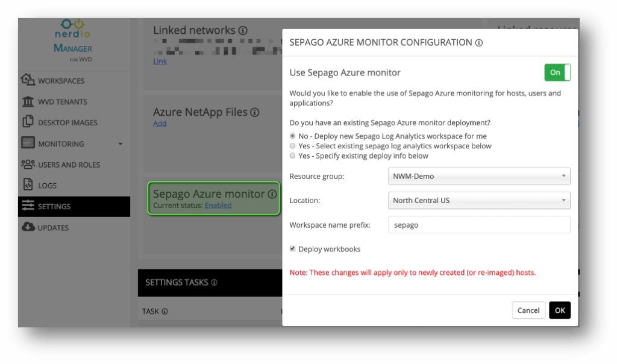Click OK to save configuration
The height and width of the screenshot is (364, 617).
pos(560,310)
